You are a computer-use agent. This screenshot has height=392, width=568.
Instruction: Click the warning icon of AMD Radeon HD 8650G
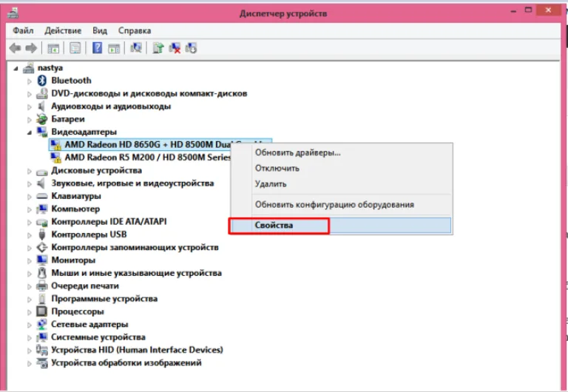click(x=55, y=144)
